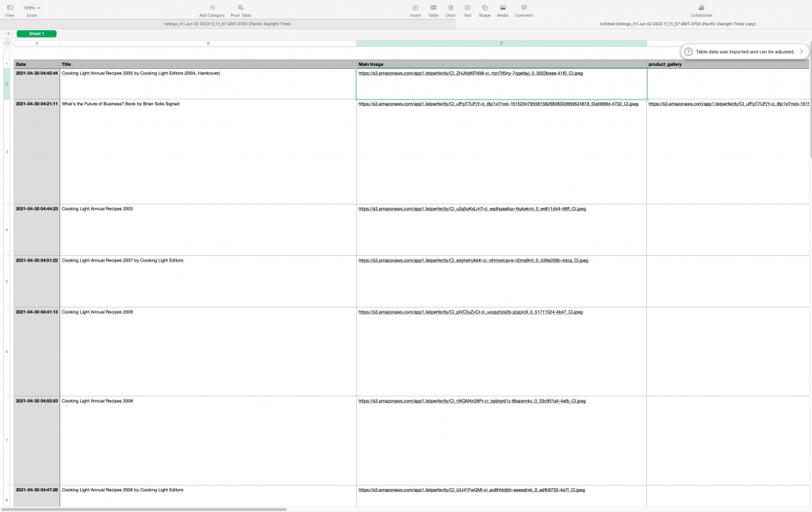The width and height of the screenshot is (812, 512).
Task: Select the Main Image header cell
Action: pyautogui.click(x=501, y=64)
